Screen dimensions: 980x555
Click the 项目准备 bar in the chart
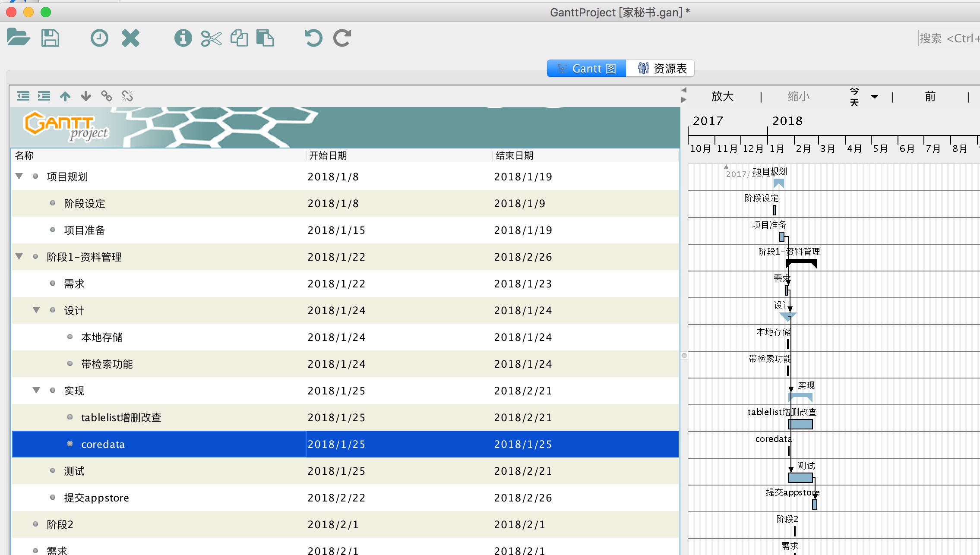coord(782,237)
